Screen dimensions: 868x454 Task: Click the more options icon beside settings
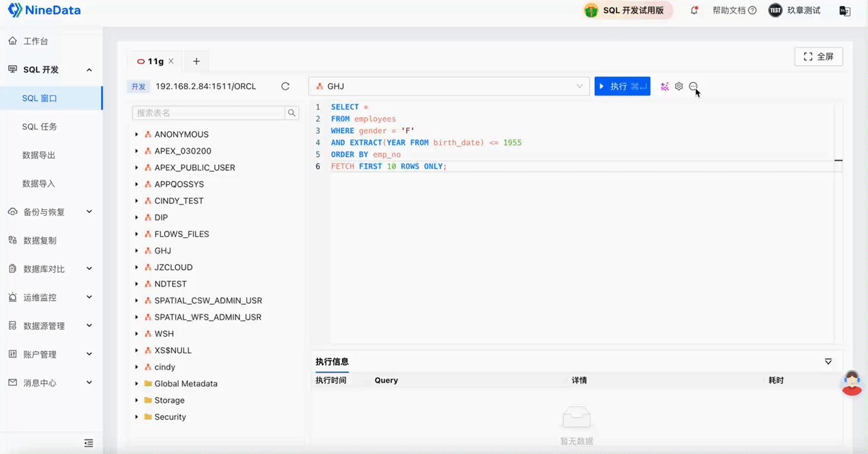pyautogui.click(x=693, y=86)
